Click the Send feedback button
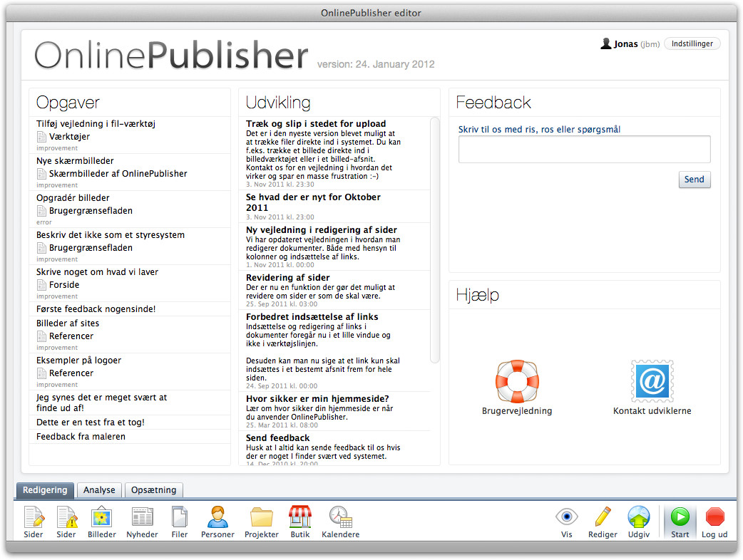Viewport: 743px width, 560px height. pyautogui.click(x=695, y=180)
